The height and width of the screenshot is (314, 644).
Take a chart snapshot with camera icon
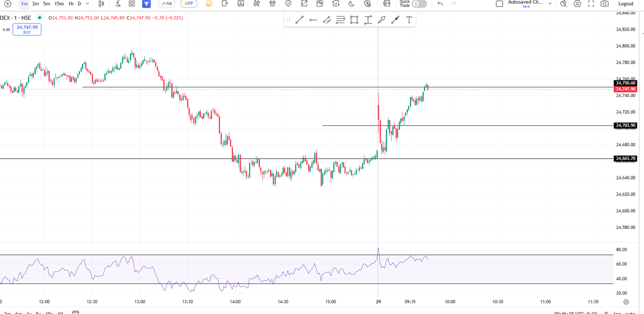[605, 4]
